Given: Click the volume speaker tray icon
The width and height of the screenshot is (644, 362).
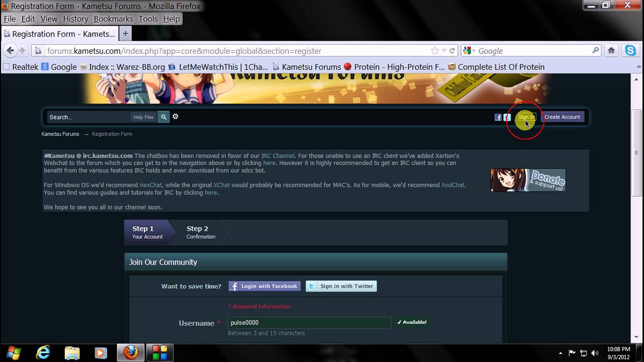Looking at the screenshot, I should pyautogui.click(x=595, y=353).
